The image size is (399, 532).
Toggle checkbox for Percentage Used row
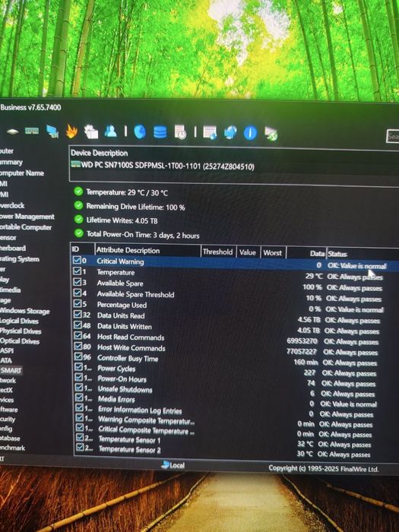(x=78, y=304)
